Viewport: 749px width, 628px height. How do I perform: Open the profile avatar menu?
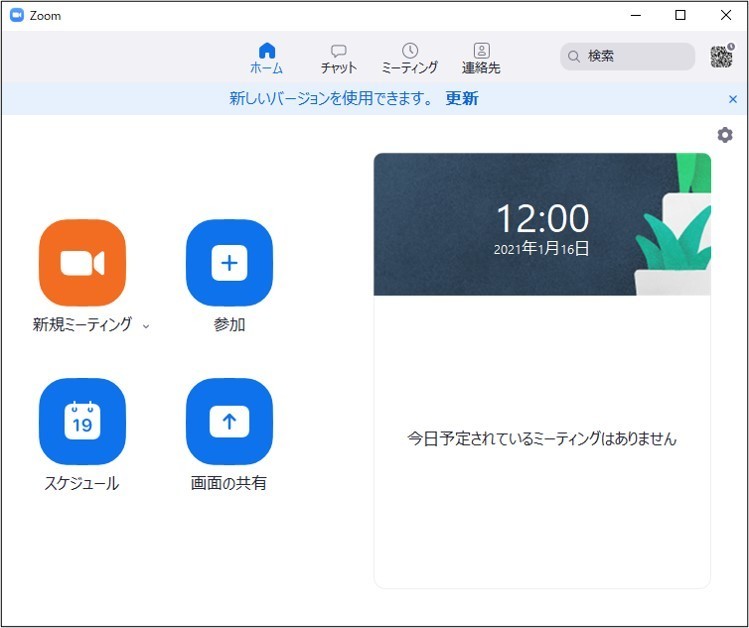721,56
